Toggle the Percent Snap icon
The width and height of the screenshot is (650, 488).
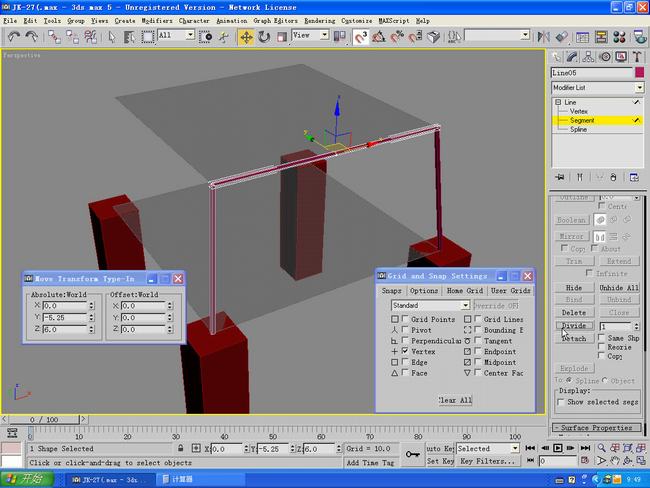point(397,37)
